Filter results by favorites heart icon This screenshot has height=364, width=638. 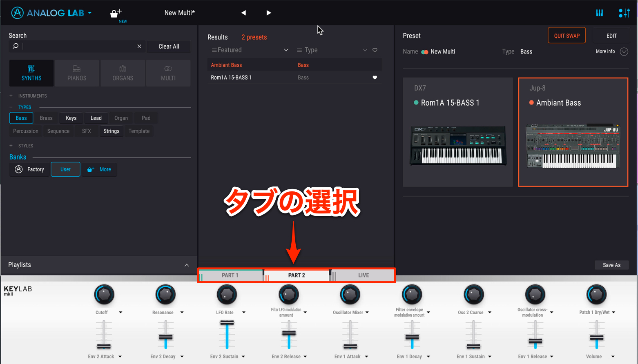pos(375,50)
